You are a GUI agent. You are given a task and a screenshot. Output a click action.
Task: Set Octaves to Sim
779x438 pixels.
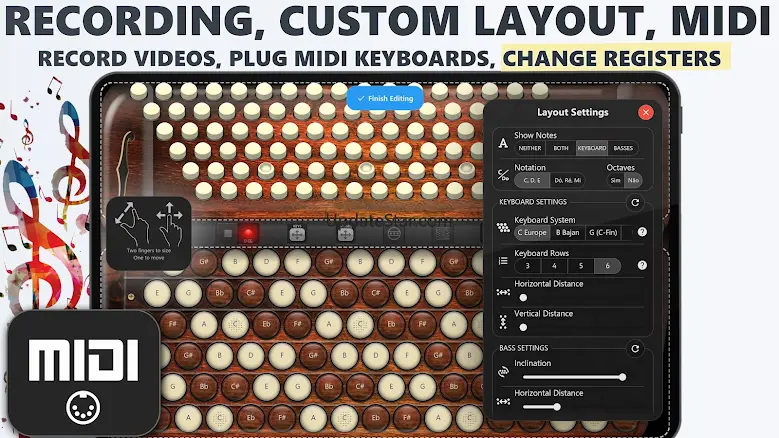616,180
